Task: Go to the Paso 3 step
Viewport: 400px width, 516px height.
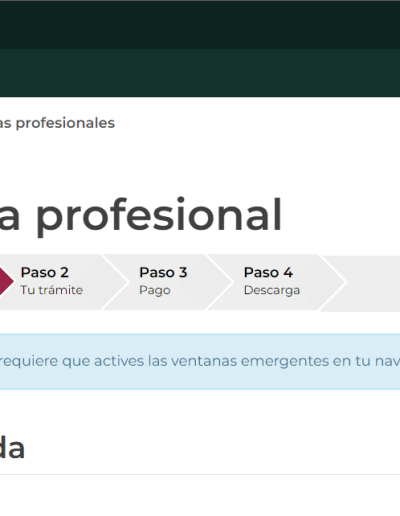Action: (x=167, y=282)
